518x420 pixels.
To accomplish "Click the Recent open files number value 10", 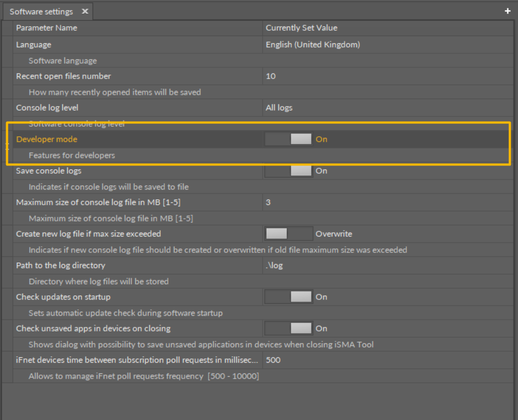I will [271, 76].
